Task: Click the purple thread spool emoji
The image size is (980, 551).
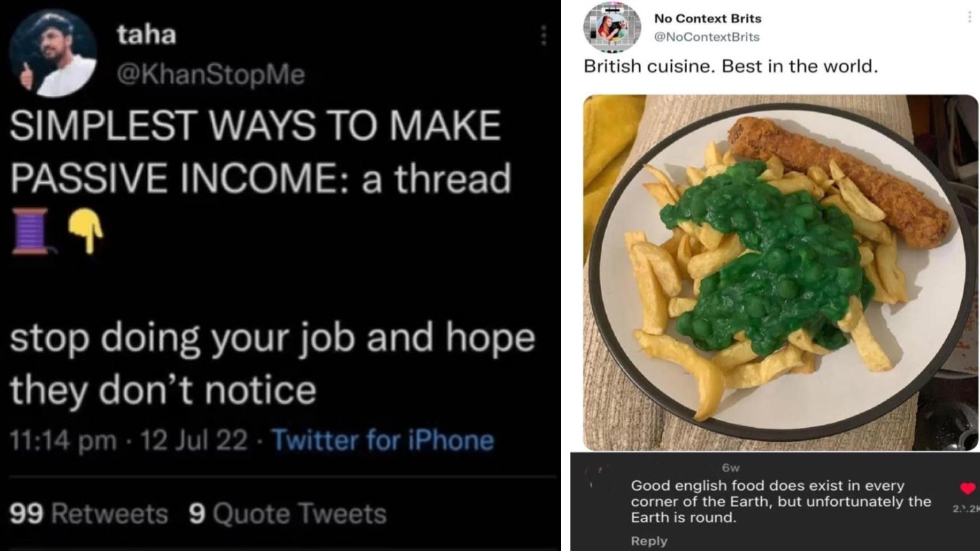Action: pos(30,231)
